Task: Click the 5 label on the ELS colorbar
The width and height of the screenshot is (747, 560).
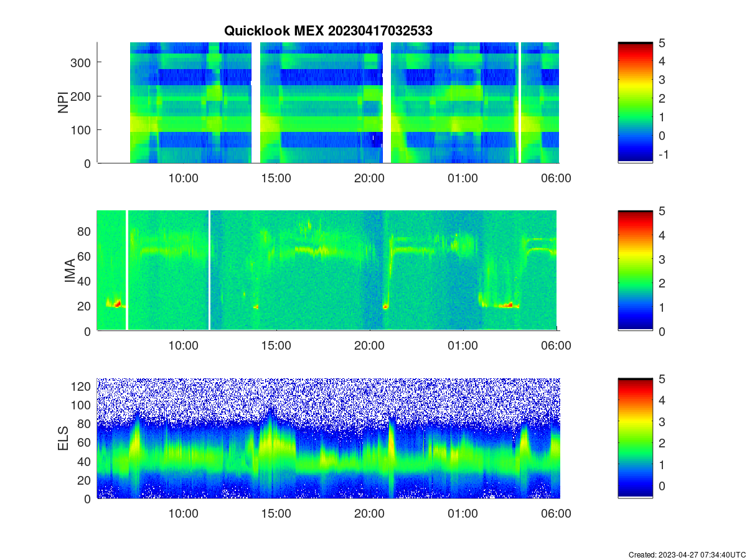Action: (662, 378)
